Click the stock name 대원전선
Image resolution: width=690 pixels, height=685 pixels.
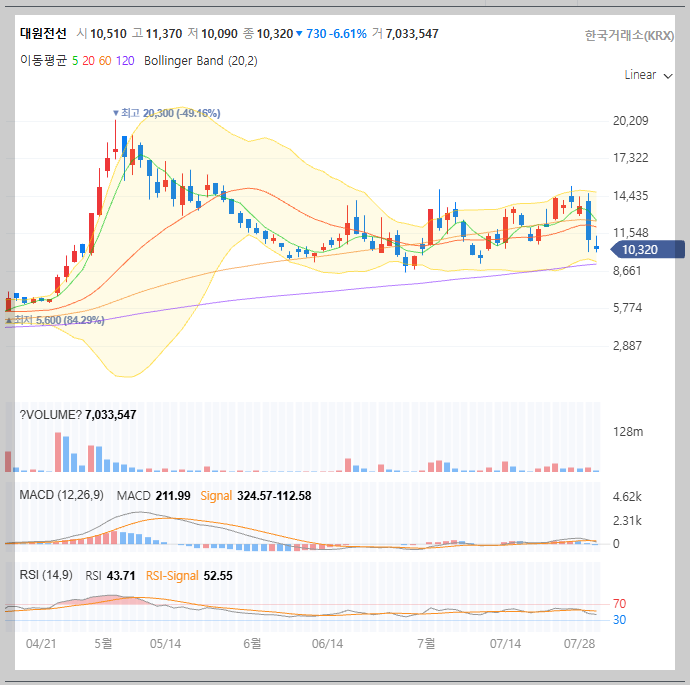(x=43, y=33)
